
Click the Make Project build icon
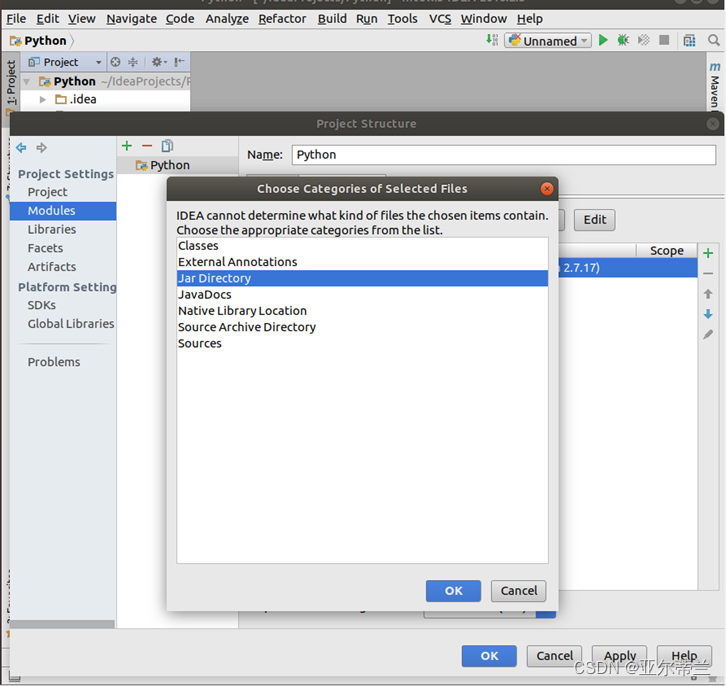(492, 40)
